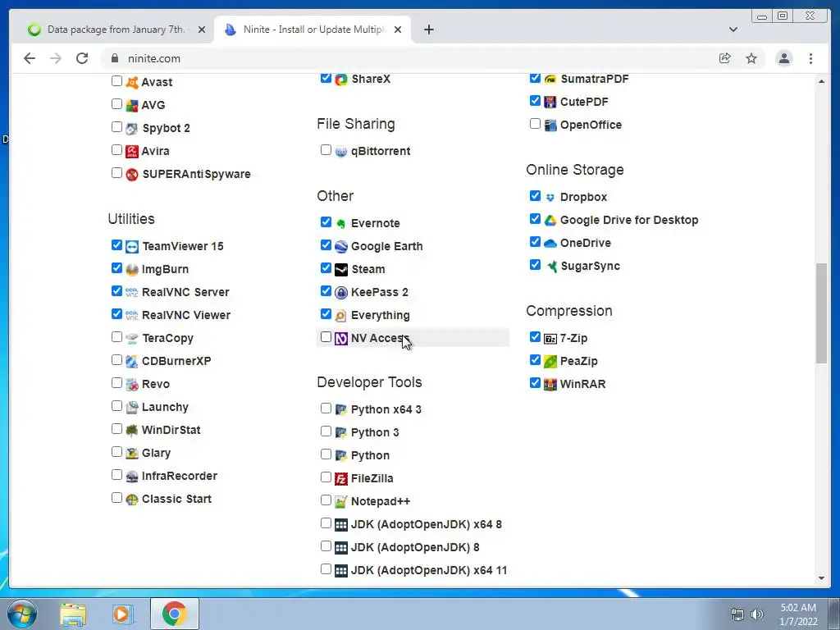Click the page scrollbar thumb

[821, 313]
